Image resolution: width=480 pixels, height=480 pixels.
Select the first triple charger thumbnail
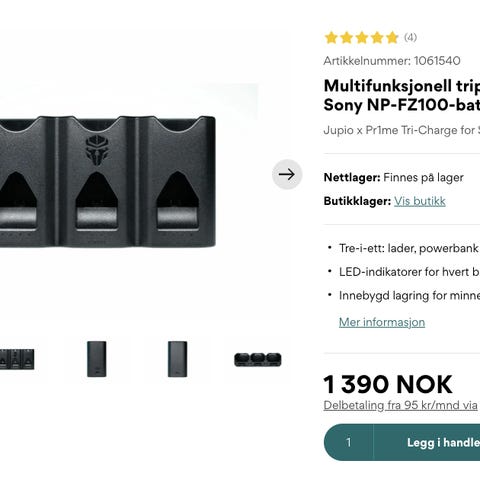(17, 359)
